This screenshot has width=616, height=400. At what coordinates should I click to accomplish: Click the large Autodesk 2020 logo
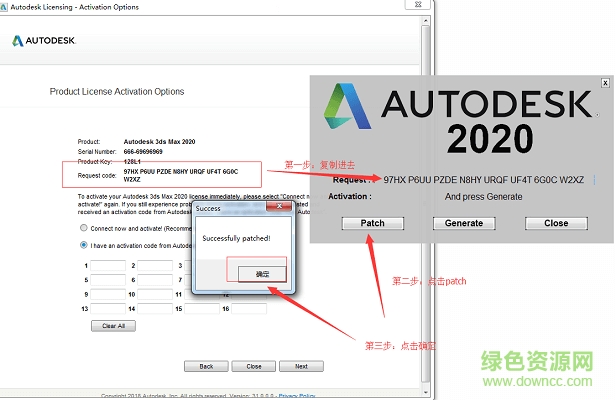459,118
